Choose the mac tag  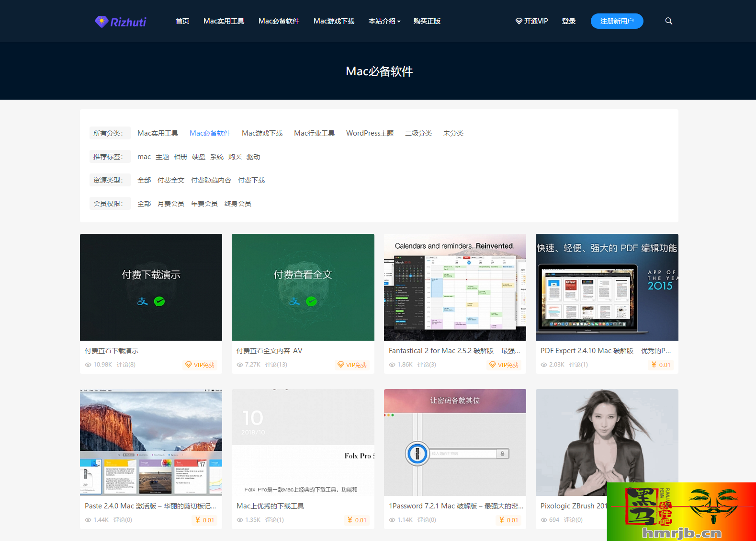144,157
